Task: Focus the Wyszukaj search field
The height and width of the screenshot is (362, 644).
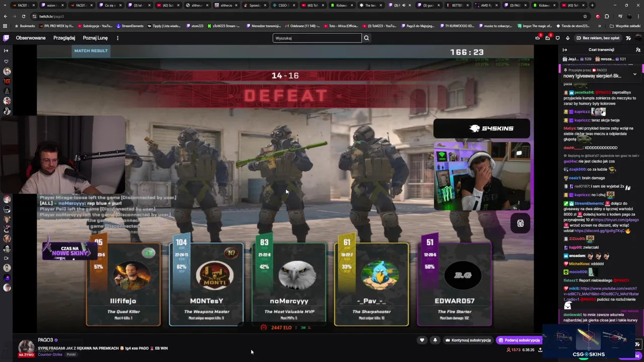Action: click(x=317, y=38)
